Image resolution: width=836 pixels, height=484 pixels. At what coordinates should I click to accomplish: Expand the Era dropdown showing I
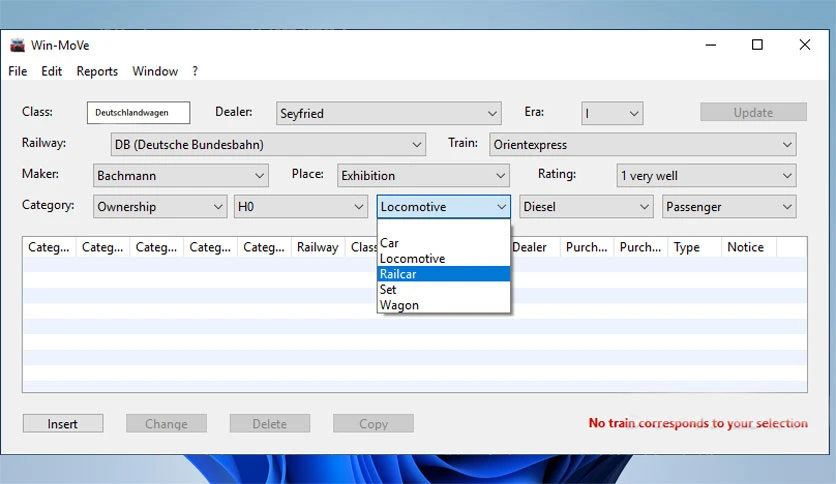tap(612, 114)
